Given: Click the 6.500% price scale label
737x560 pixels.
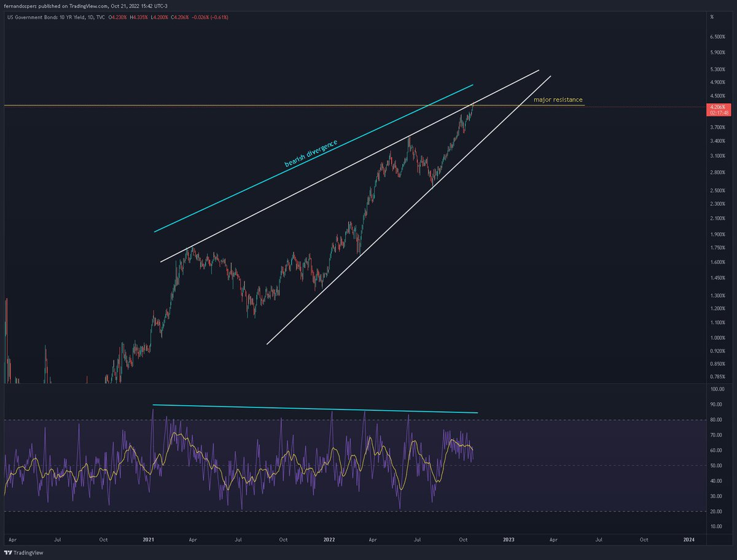Looking at the screenshot, I should [x=717, y=37].
